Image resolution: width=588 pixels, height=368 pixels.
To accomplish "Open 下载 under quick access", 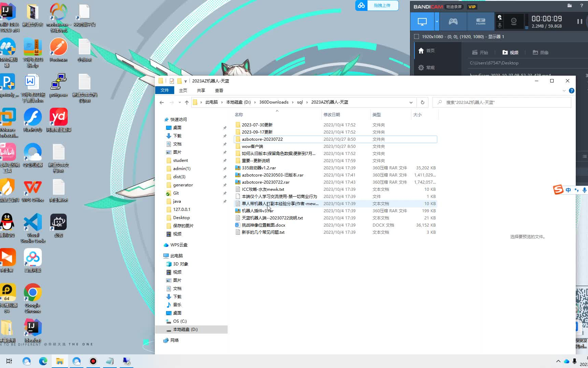I will pos(177,136).
